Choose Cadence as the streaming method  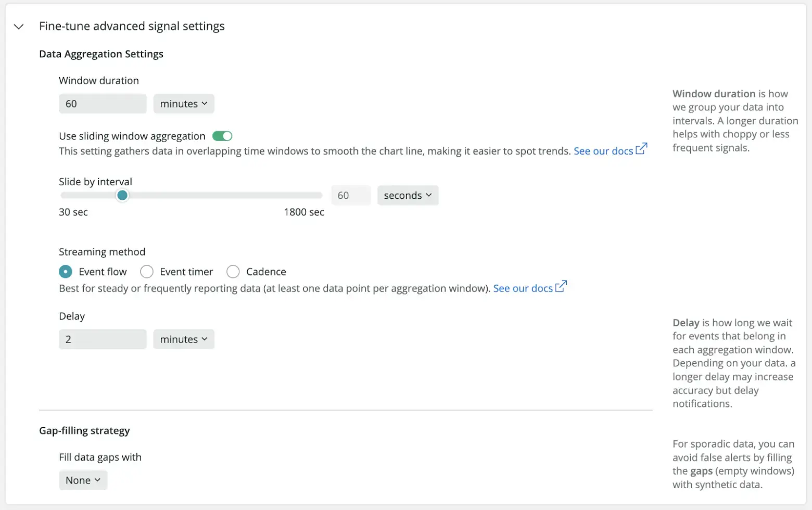click(x=233, y=272)
